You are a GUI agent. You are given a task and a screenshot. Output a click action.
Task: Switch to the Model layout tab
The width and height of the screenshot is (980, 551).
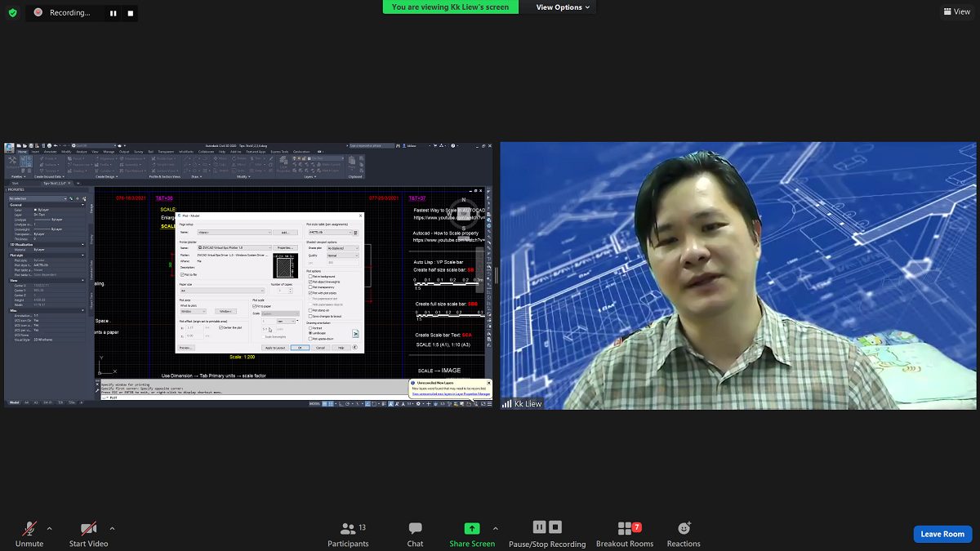point(14,402)
